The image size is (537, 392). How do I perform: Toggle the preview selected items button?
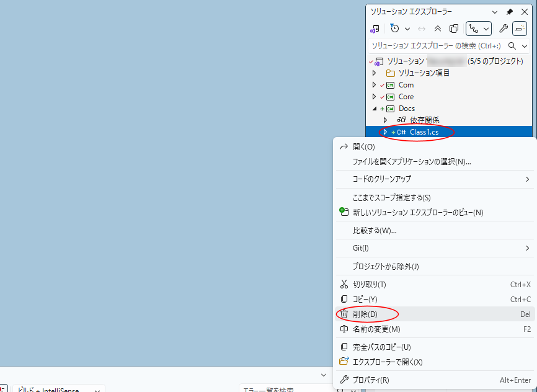pos(520,29)
